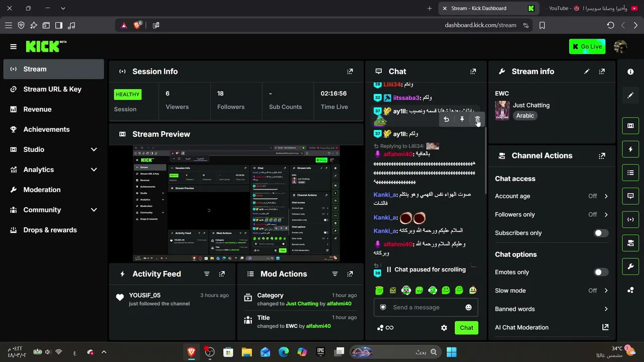Viewport: 644px width, 362px height.
Task: Open the browser tab search dropdown
Action: click(x=63, y=9)
